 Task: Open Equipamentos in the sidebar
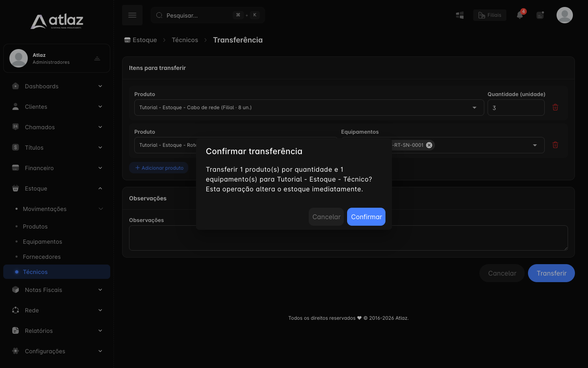[x=42, y=242]
